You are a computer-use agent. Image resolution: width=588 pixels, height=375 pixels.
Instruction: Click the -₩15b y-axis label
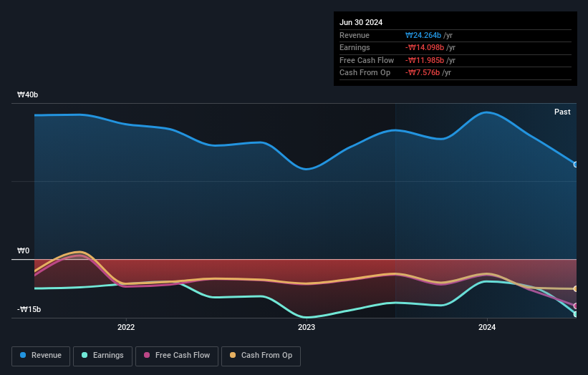pyautogui.click(x=29, y=309)
